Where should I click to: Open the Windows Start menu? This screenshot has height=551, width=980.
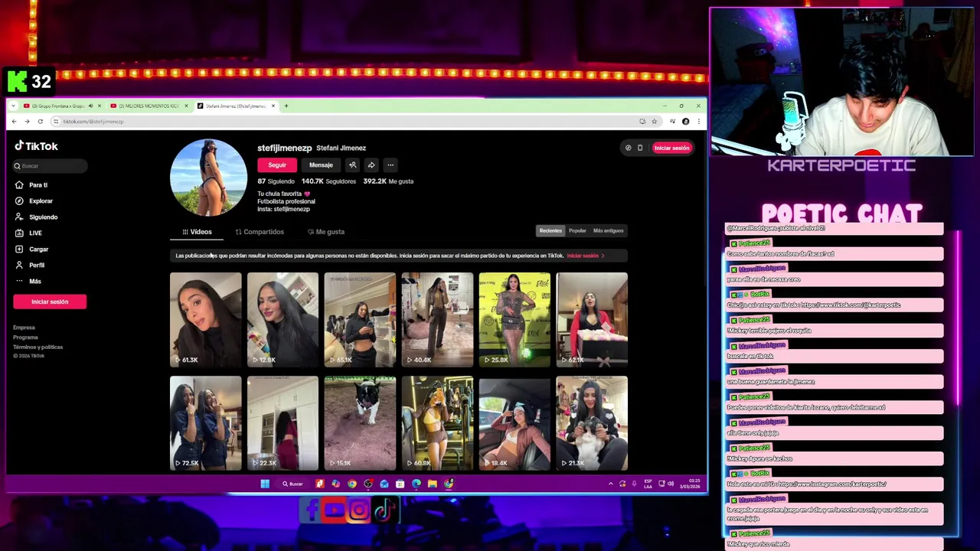[x=265, y=484]
